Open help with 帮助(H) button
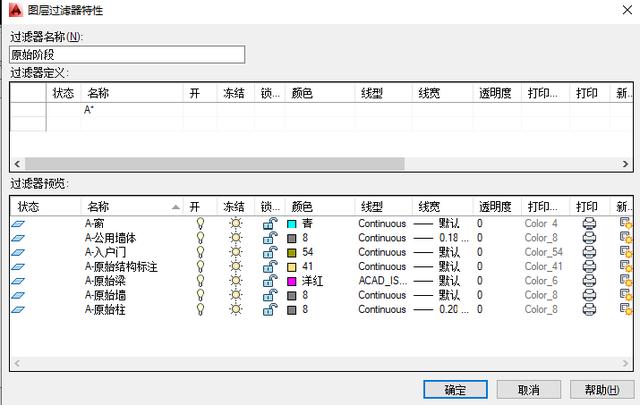Image resolution: width=640 pixels, height=405 pixels. point(602,389)
